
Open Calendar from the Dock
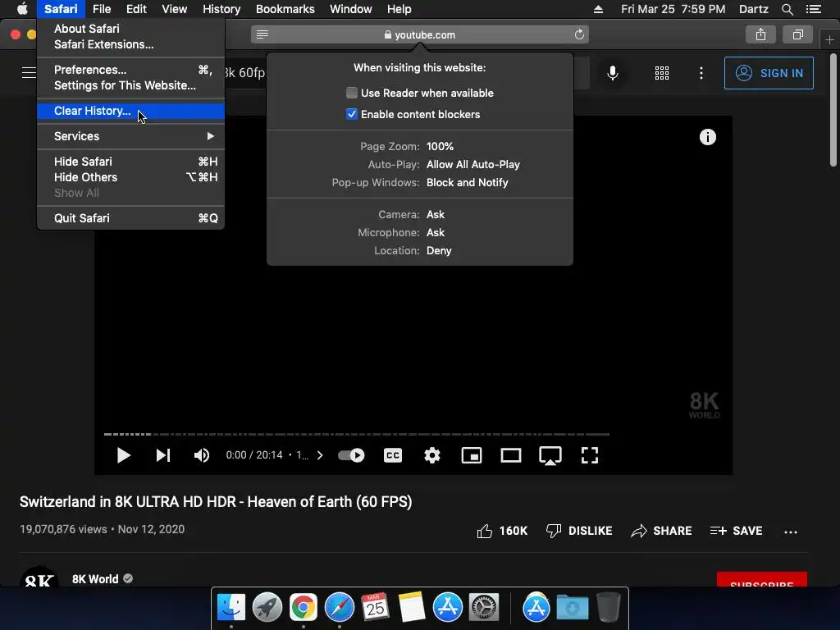(x=375, y=608)
